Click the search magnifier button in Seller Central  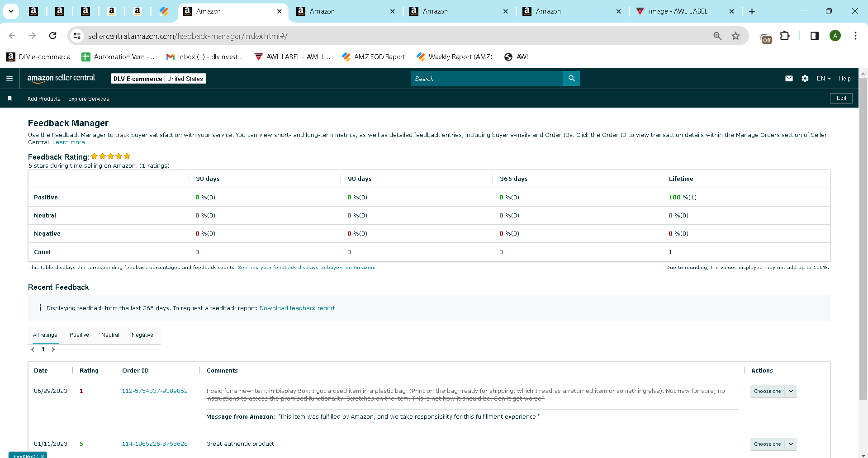click(572, 79)
